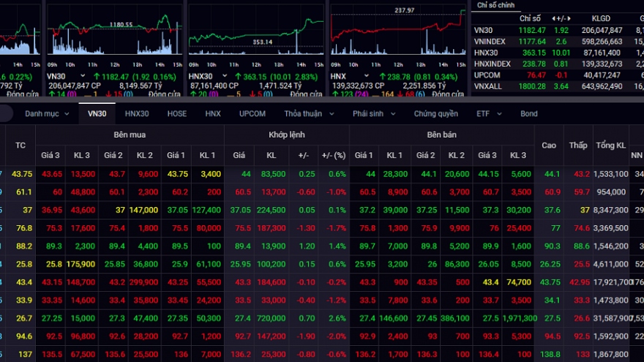Open the HNX30 intraday chart
Viewport: 644px width, 362px height.
pyautogui.click(x=255, y=33)
